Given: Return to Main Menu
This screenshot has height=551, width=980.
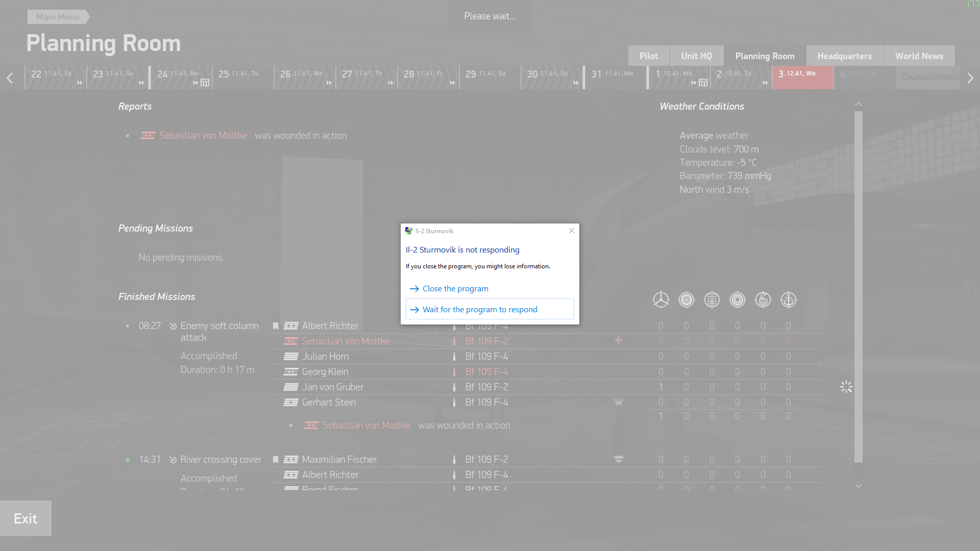Looking at the screenshot, I should pyautogui.click(x=58, y=17).
